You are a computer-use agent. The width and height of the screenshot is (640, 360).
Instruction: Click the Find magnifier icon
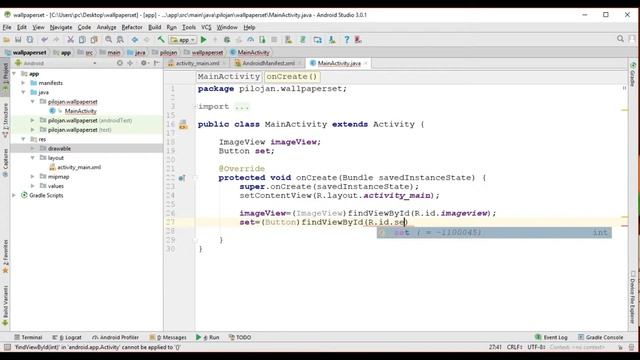coord(109,40)
